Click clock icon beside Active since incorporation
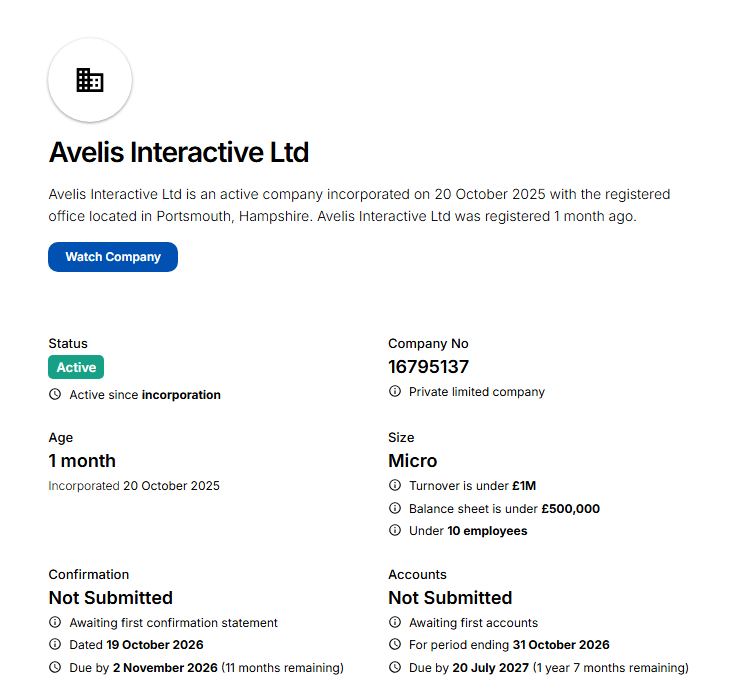Screen dimensions: 753x696 click(55, 394)
